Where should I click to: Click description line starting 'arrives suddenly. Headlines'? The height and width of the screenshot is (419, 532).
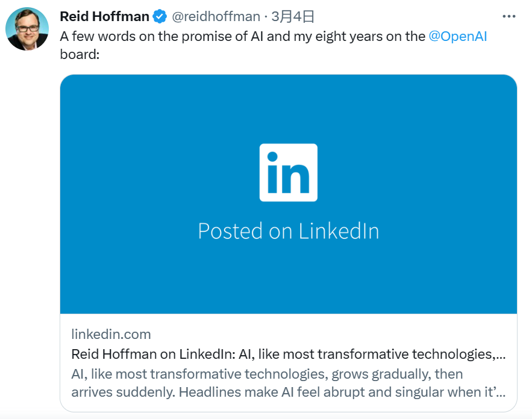coord(288,393)
